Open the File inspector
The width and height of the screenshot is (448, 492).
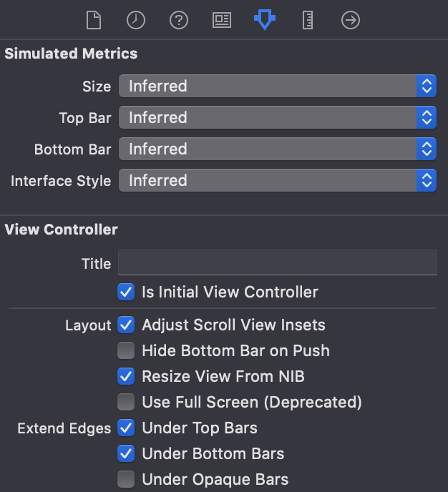click(94, 20)
